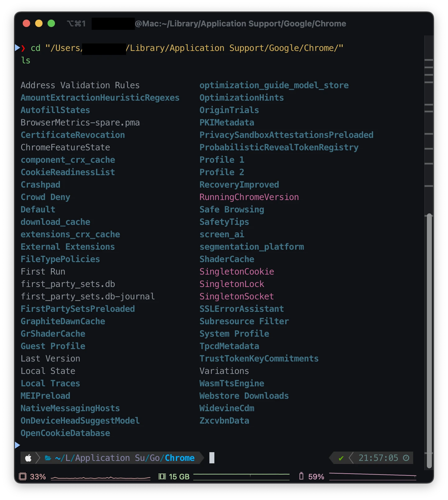The width and height of the screenshot is (448, 500).
Task: Zoom the terminal with the green button
Action: (x=51, y=24)
